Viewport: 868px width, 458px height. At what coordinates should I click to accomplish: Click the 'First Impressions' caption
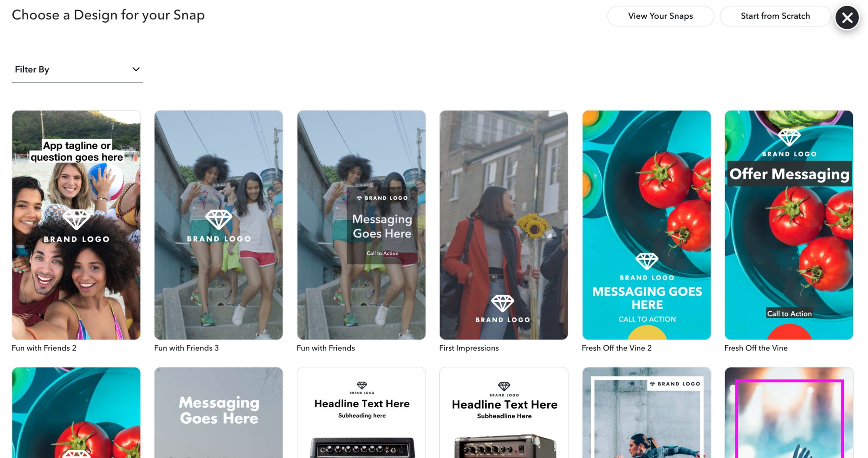(469, 348)
